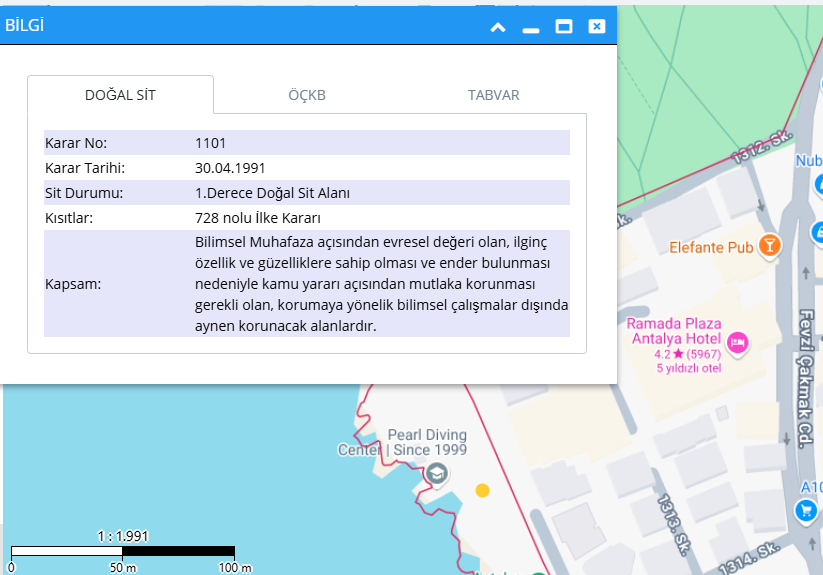
Task: Select the DOĞAL SİT tab
Action: (x=120, y=95)
